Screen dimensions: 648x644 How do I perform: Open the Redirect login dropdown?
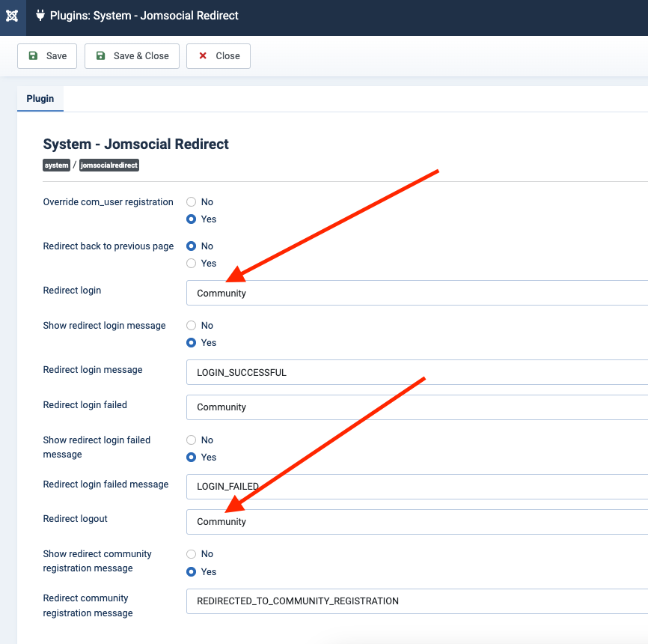click(x=416, y=294)
